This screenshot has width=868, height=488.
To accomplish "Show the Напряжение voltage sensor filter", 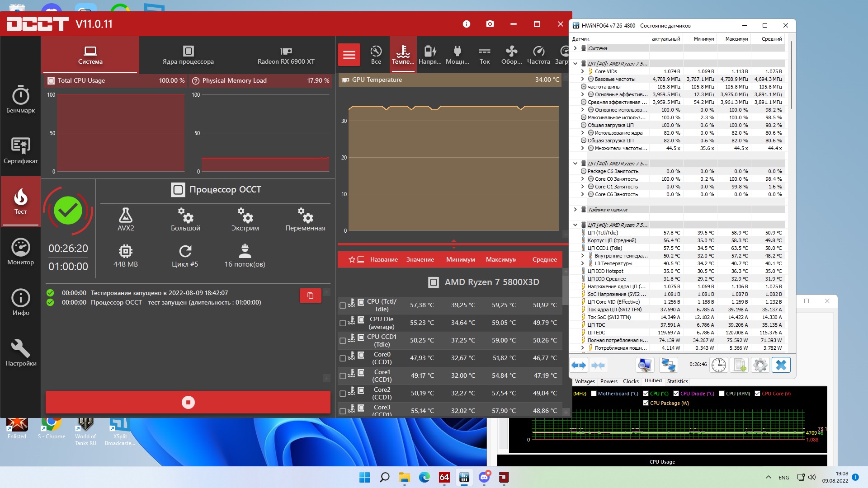I will coord(430,55).
